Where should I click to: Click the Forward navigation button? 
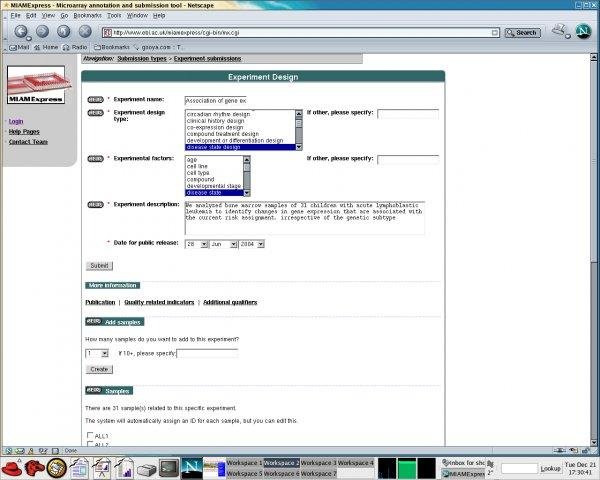point(42,31)
